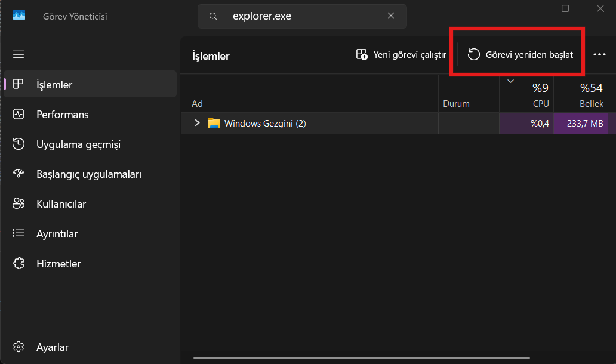Click the Performans pulse icon

(x=19, y=114)
